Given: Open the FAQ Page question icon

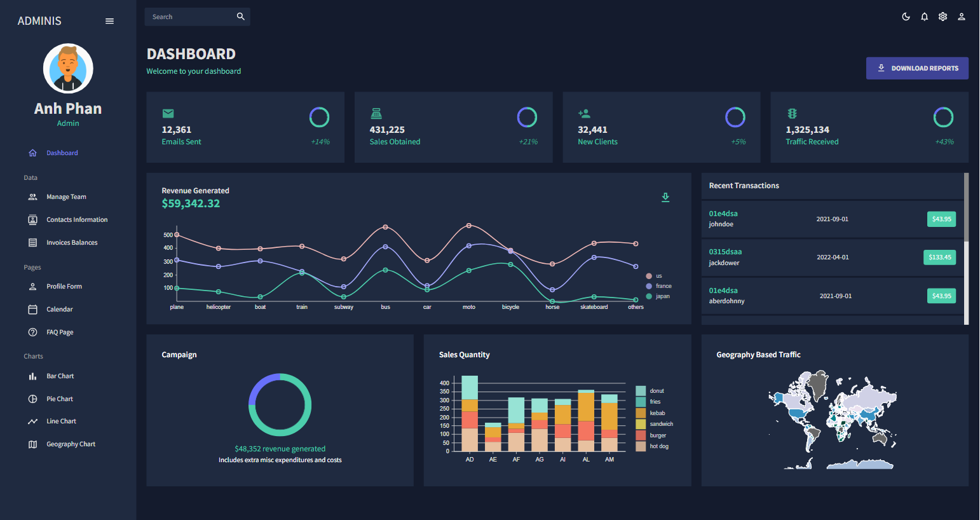Looking at the screenshot, I should tap(32, 332).
